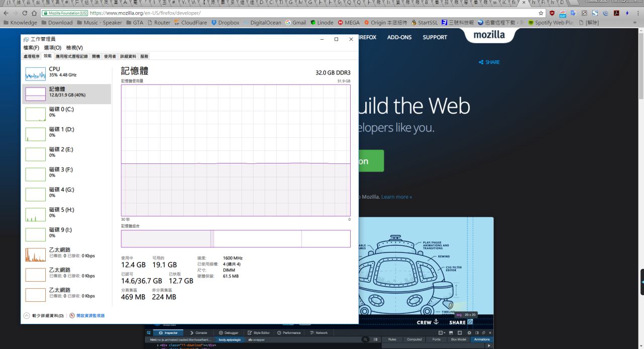Click ADD-ONS in mozilla navigation
This screenshot has width=644, height=349.
point(399,37)
